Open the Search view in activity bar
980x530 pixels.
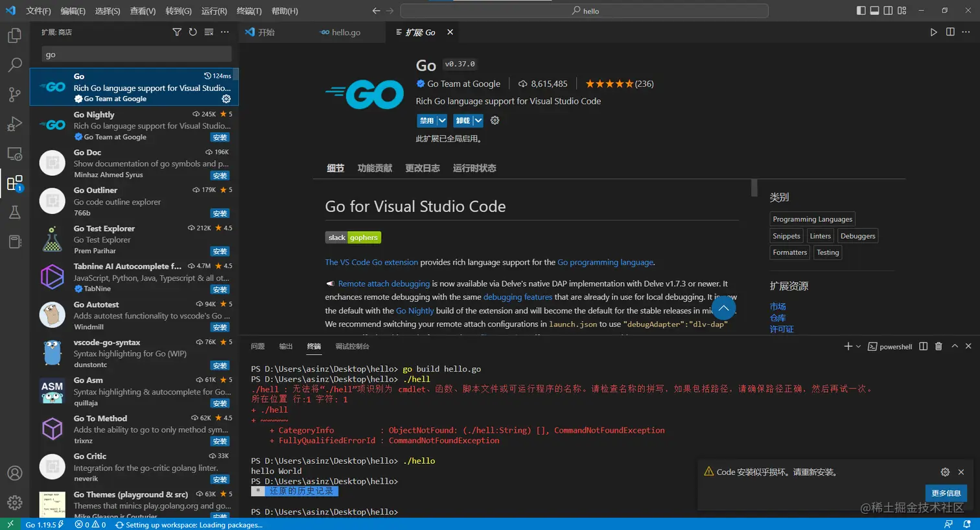(14, 65)
